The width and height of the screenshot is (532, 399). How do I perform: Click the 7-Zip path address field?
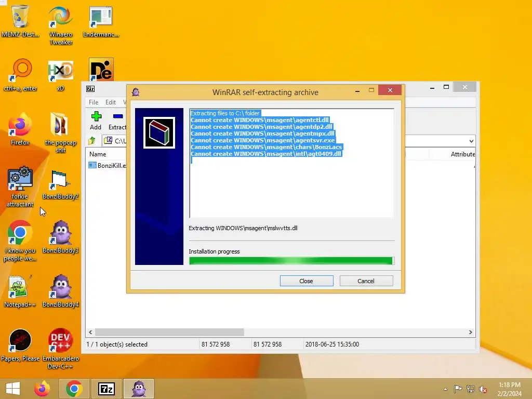pyautogui.click(x=288, y=141)
